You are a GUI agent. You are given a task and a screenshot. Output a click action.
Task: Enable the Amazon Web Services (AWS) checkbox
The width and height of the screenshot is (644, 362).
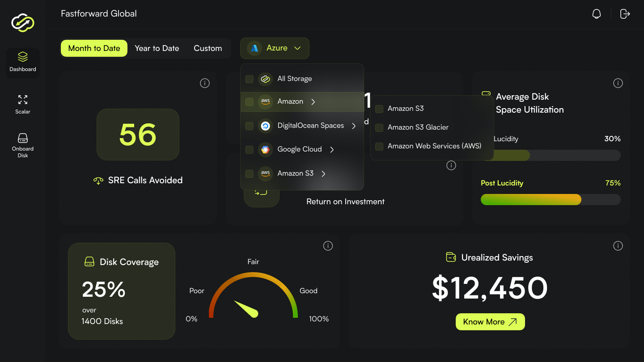[x=379, y=147]
